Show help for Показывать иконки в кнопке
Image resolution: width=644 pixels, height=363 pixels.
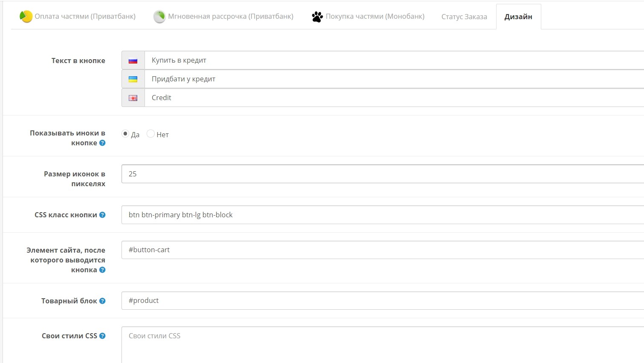pyautogui.click(x=102, y=143)
